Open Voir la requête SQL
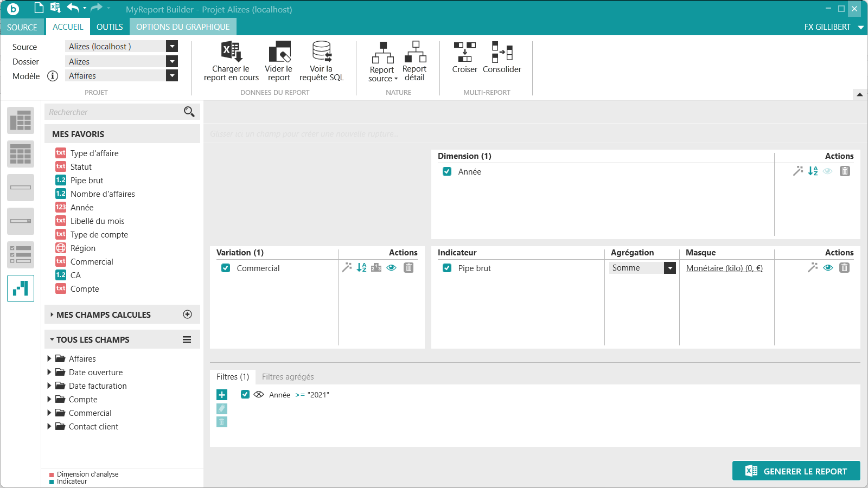868x488 pixels. [x=321, y=52]
